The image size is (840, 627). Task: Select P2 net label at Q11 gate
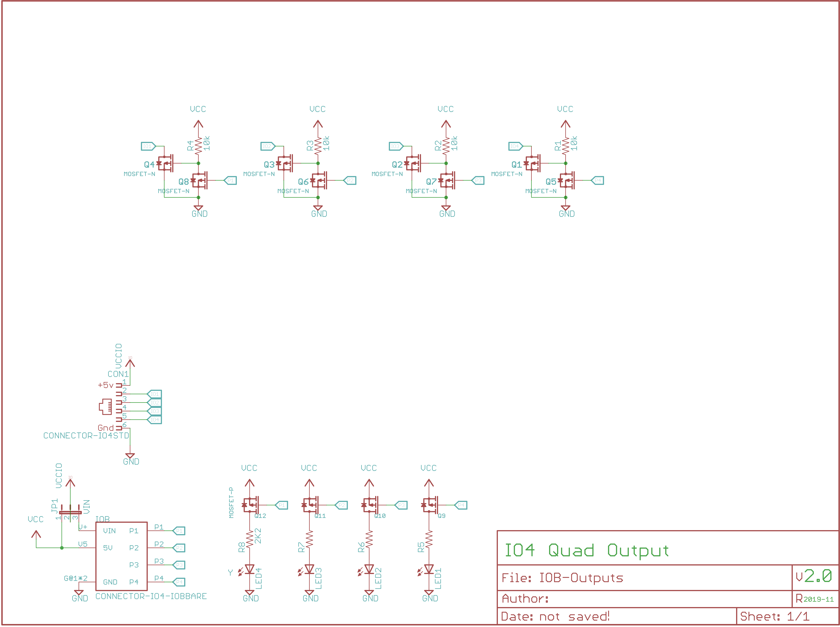pos(341,505)
